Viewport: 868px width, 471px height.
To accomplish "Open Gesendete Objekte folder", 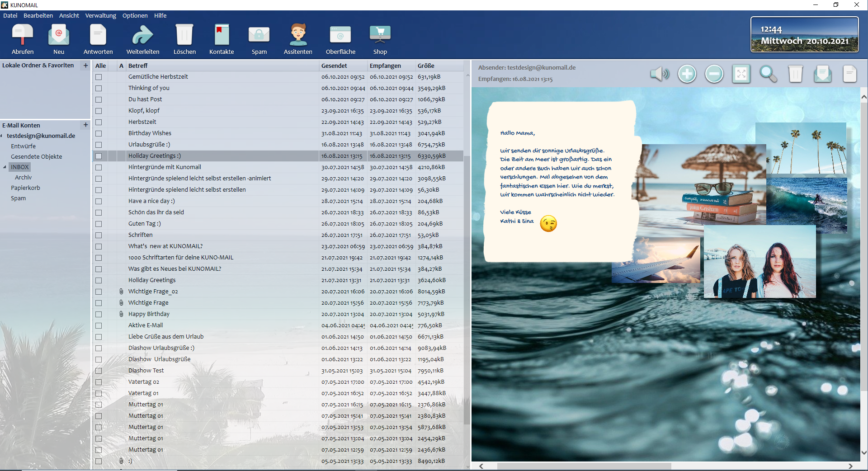I will pyautogui.click(x=36, y=156).
